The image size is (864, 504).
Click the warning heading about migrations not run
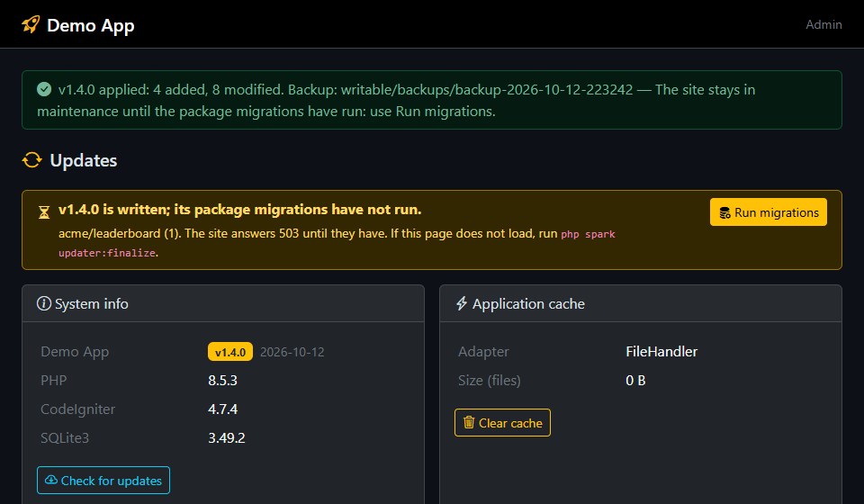239,210
